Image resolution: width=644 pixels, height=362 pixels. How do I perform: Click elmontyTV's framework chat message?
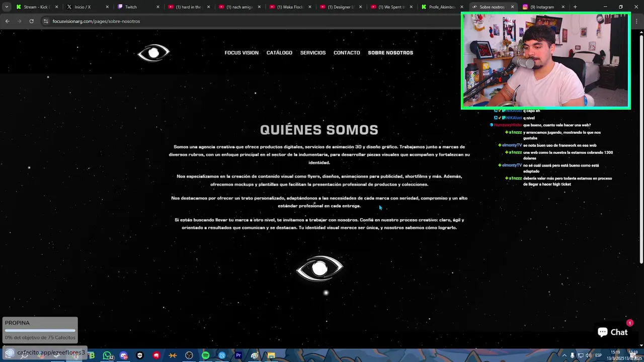click(549, 145)
